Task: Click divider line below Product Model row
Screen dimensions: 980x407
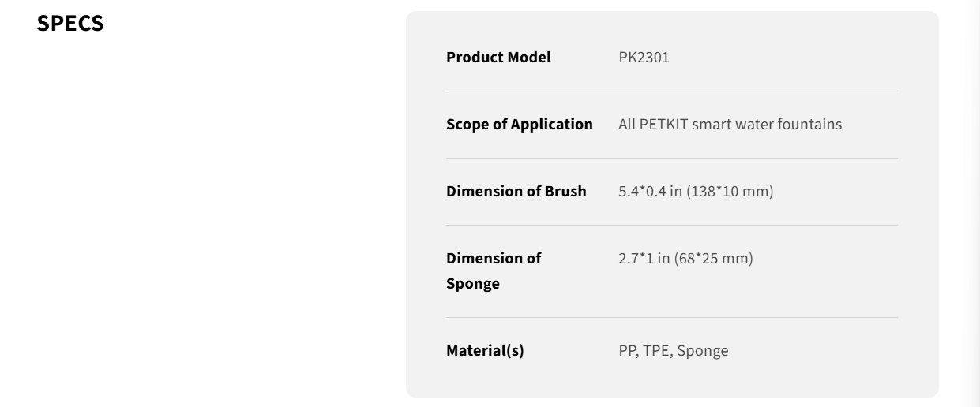Action: (x=672, y=91)
